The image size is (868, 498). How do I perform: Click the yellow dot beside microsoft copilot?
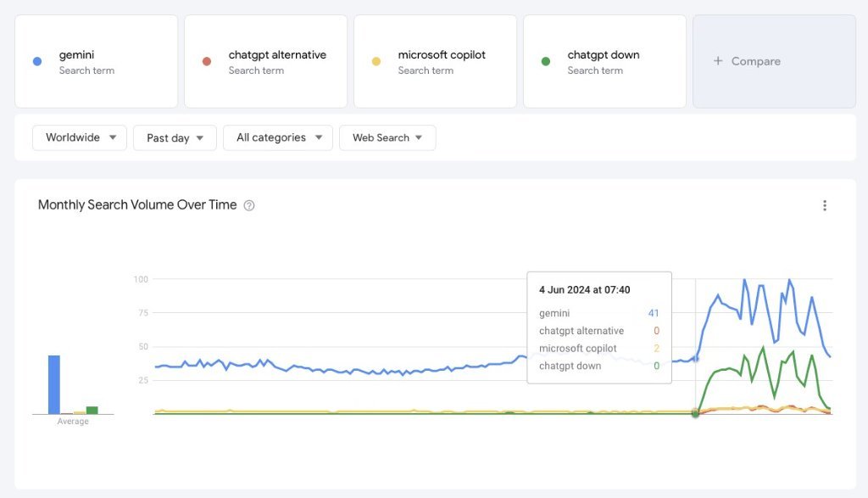click(376, 61)
